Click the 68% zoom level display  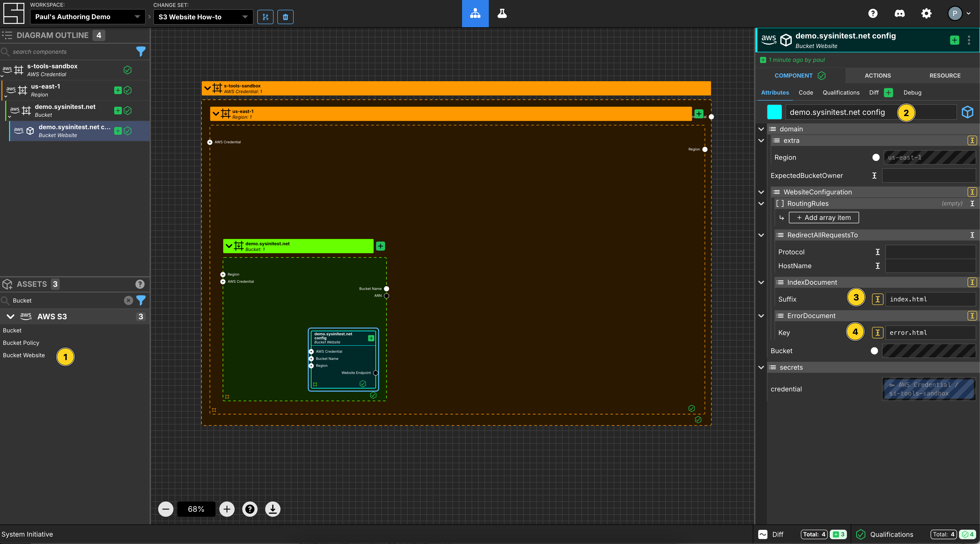point(196,509)
